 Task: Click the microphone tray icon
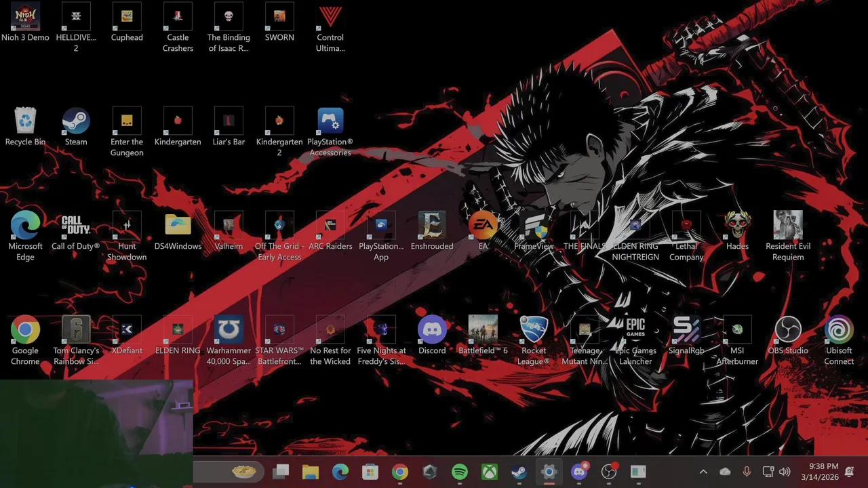point(747,472)
